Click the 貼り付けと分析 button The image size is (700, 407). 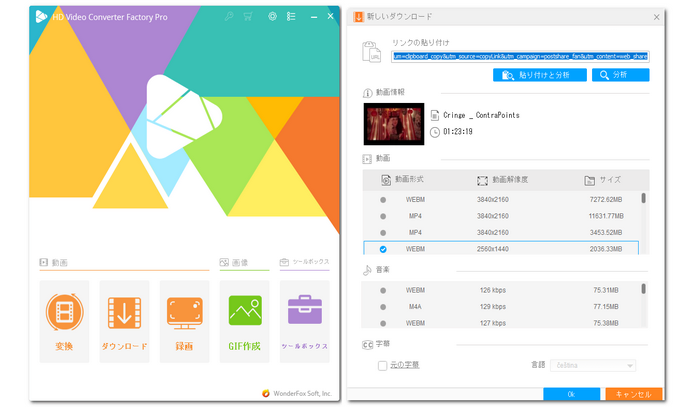coord(539,75)
